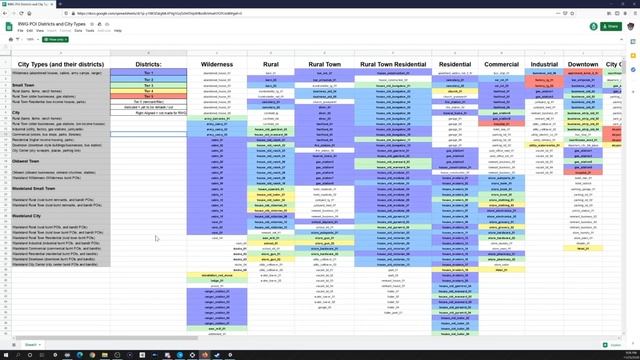The image size is (640, 360).
Task: Click the purple Tier 1 legend cell
Action: pyautogui.click(x=149, y=73)
